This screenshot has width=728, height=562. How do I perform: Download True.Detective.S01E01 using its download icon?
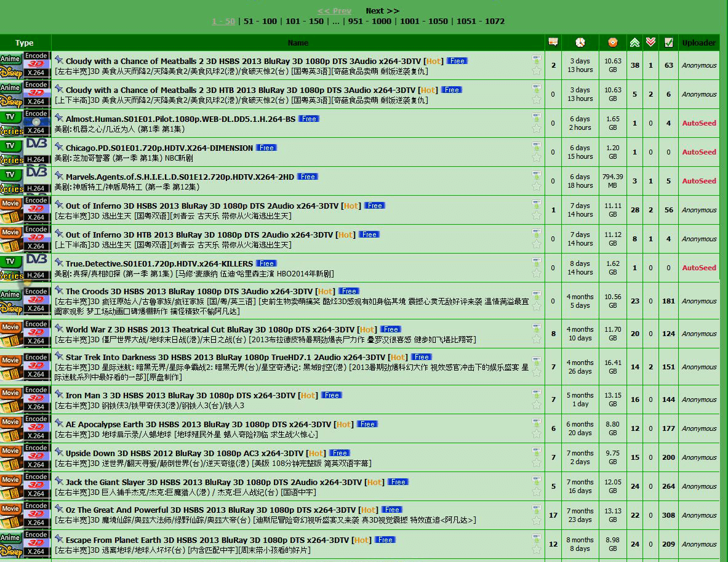pyautogui.click(x=536, y=262)
